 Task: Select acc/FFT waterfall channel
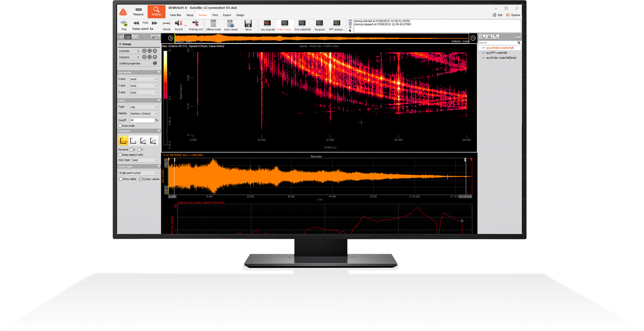pos(496,53)
